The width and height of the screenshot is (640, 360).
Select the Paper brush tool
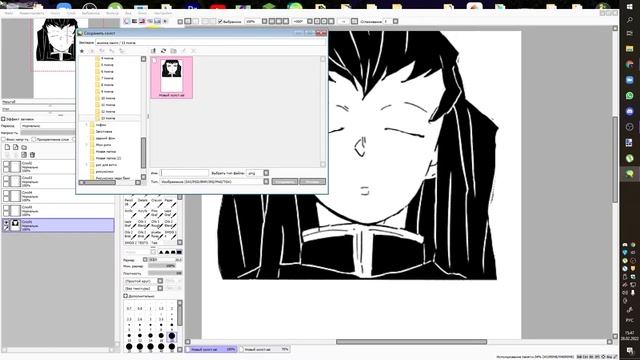coord(170,202)
